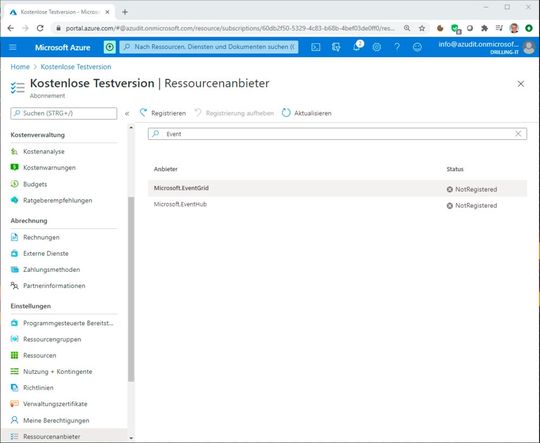Open the feedback smiley icon
Image resolution: width=540 pixels, height=443 pixels.
417,47
